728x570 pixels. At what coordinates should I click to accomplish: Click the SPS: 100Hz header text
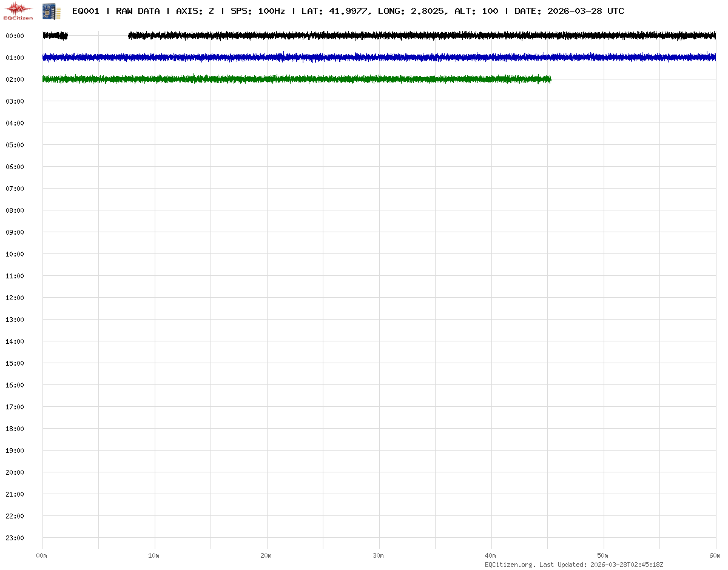(x=258, y=11)
